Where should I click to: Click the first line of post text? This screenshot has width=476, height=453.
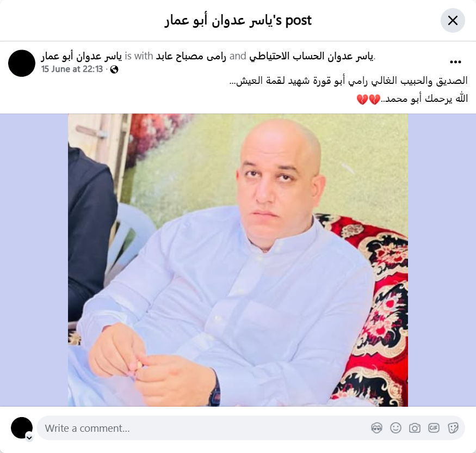(349, 81)
